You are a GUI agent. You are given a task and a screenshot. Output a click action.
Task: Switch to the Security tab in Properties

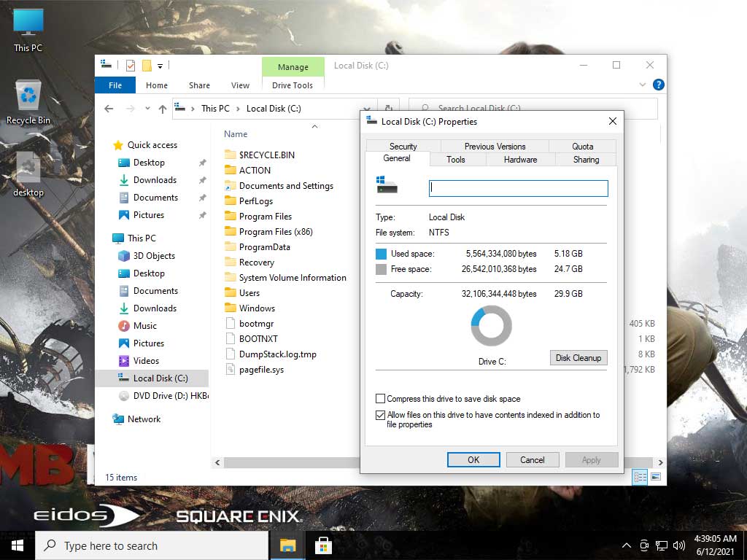403,146
